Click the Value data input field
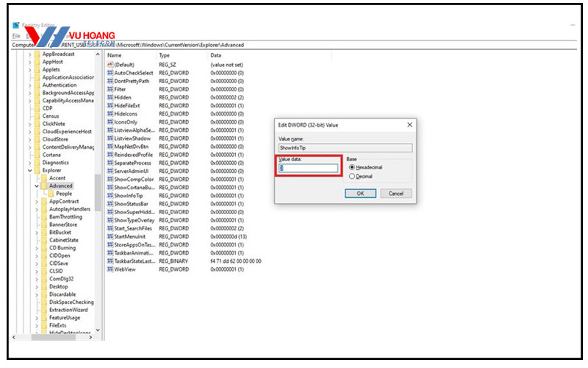This screenshot has height=368, width=588. point(309,168)
